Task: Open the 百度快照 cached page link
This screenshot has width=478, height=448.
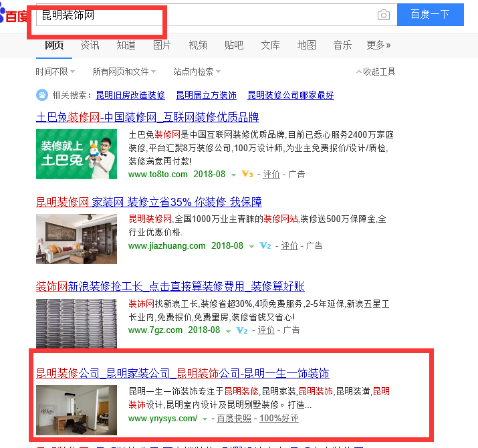Action: tap(234, 418)
